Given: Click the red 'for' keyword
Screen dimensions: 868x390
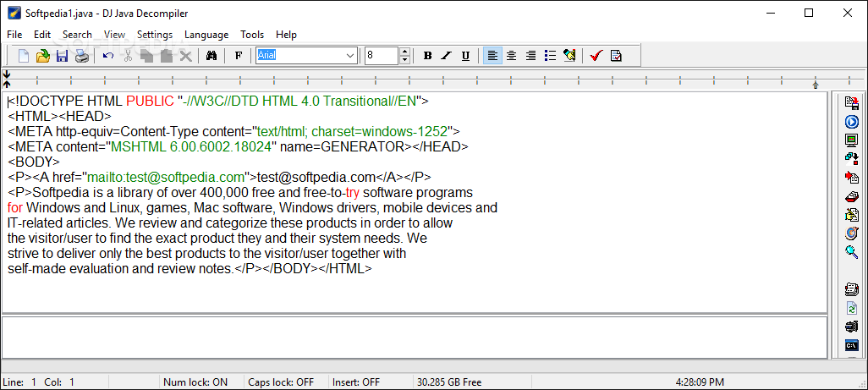Looking at the screenshot, I should click(15, 208).
